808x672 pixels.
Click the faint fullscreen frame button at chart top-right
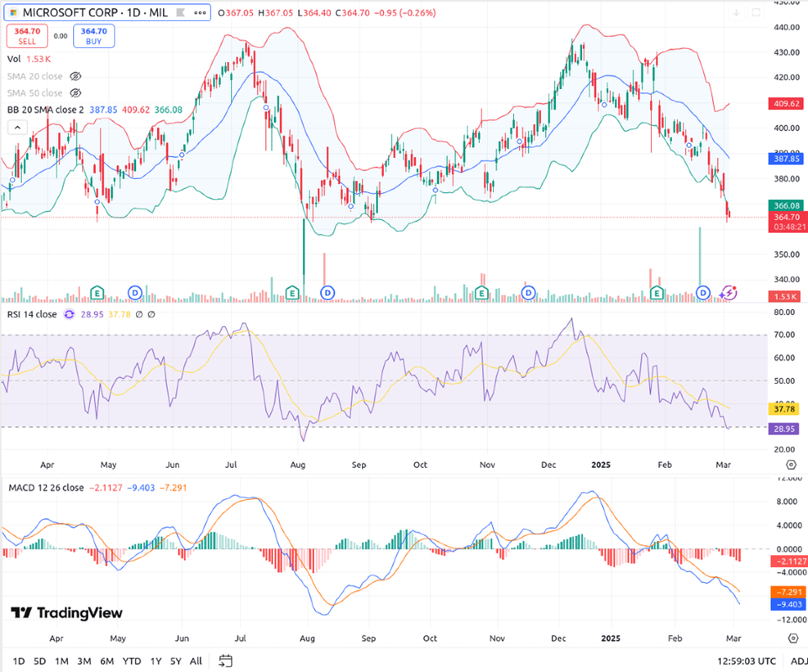pos(756,13)
